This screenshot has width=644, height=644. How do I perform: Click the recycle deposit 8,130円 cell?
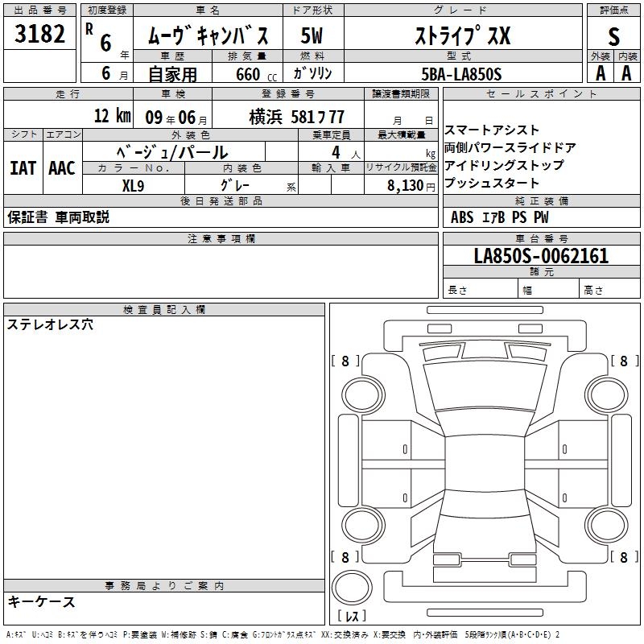[401, 184]
